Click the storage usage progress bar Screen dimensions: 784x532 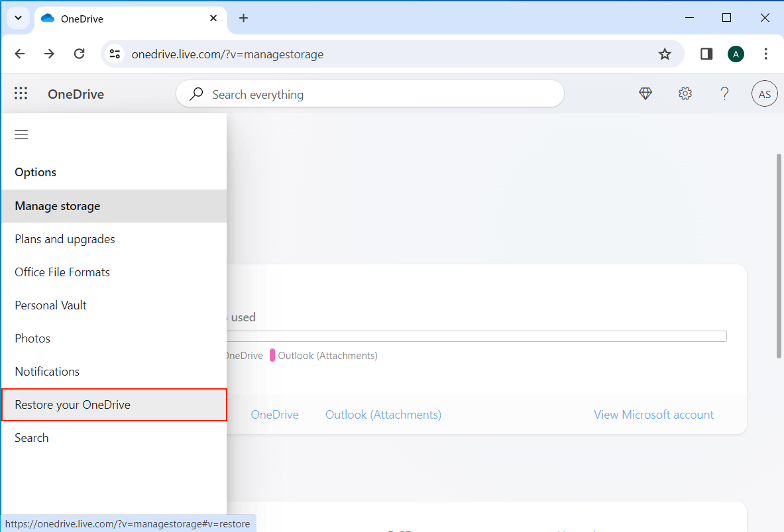coord(476,336)
